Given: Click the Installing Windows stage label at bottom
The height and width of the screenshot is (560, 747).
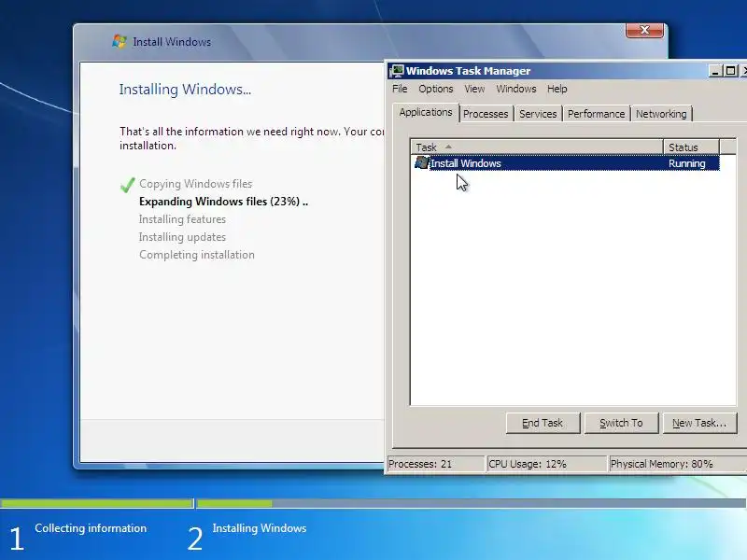Looking at the screenshot, I should tap(260, 528).
